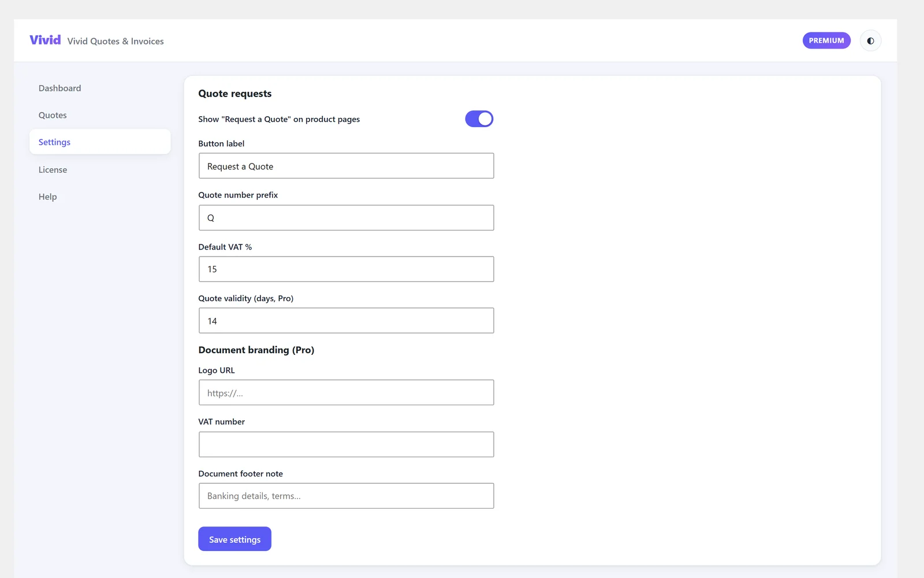Disable the Request a Quote toggle
Image resolution: width=924 pixels, height=578 pixels.
pos(479,119)
